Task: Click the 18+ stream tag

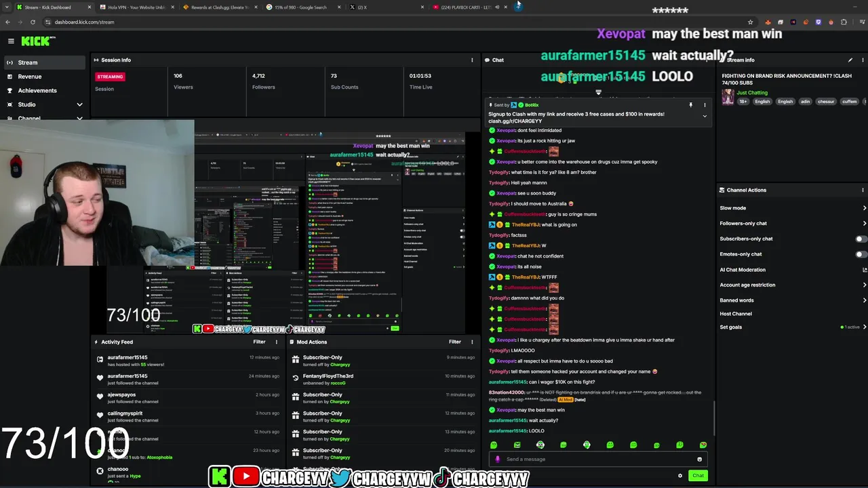Action: (x=743, y=102)
